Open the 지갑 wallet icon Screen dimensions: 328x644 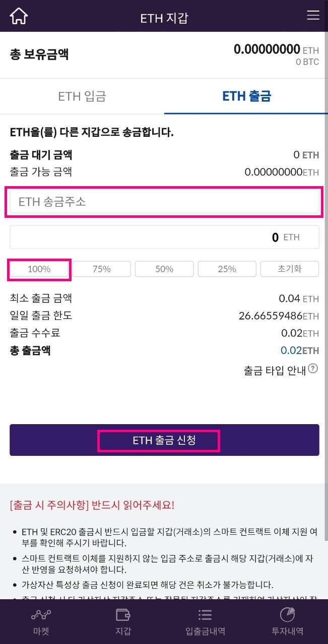point(123,621)
